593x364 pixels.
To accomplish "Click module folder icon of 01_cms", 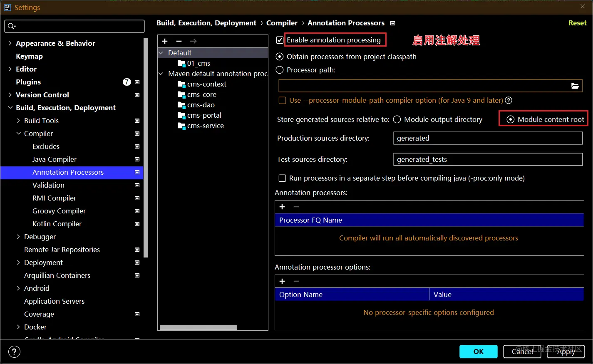I will 181,63.
